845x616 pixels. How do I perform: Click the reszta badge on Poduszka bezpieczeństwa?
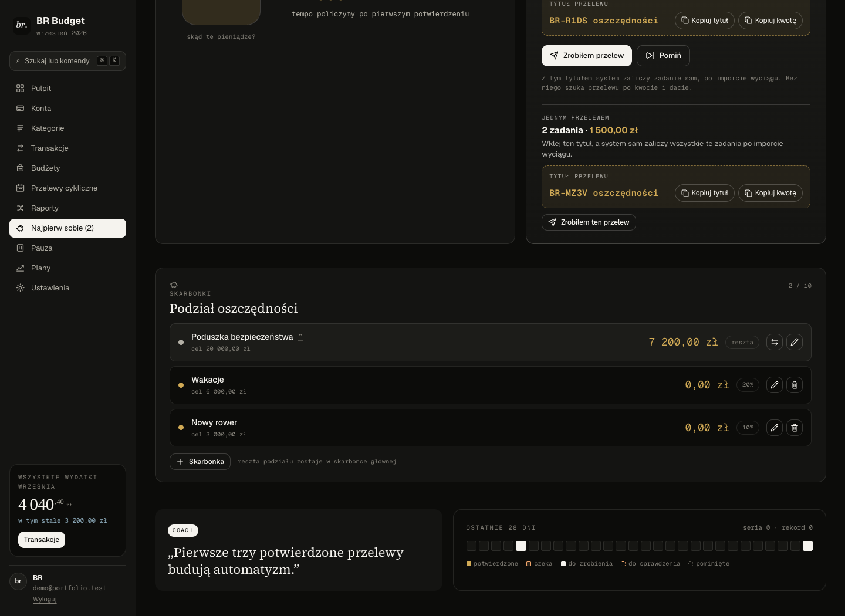pyautogui.click(x=742, y=342)
